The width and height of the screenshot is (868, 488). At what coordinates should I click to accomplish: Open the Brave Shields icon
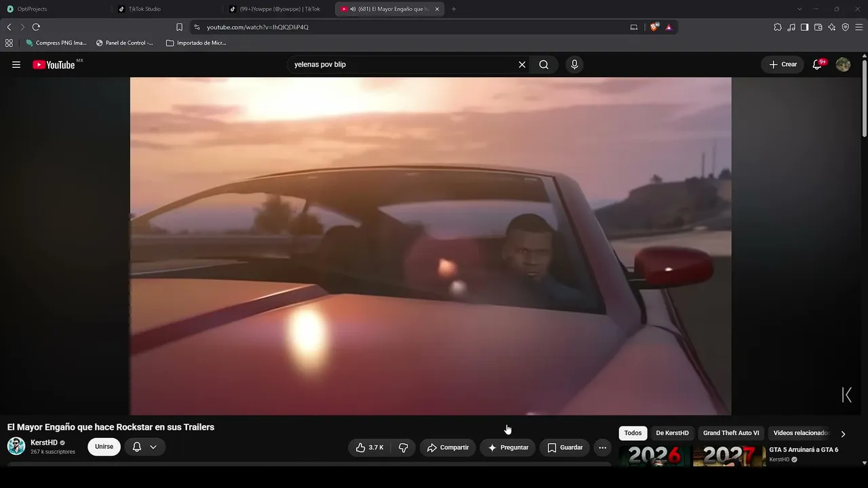[654, 27]
